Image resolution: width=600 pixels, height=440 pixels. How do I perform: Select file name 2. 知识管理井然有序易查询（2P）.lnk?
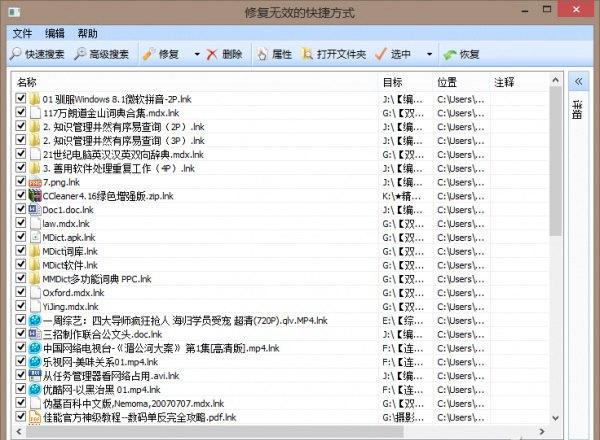124,127
